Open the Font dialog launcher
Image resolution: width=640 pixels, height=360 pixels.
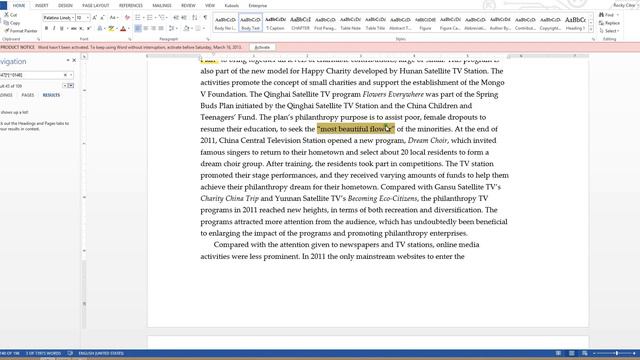(130, 39)
